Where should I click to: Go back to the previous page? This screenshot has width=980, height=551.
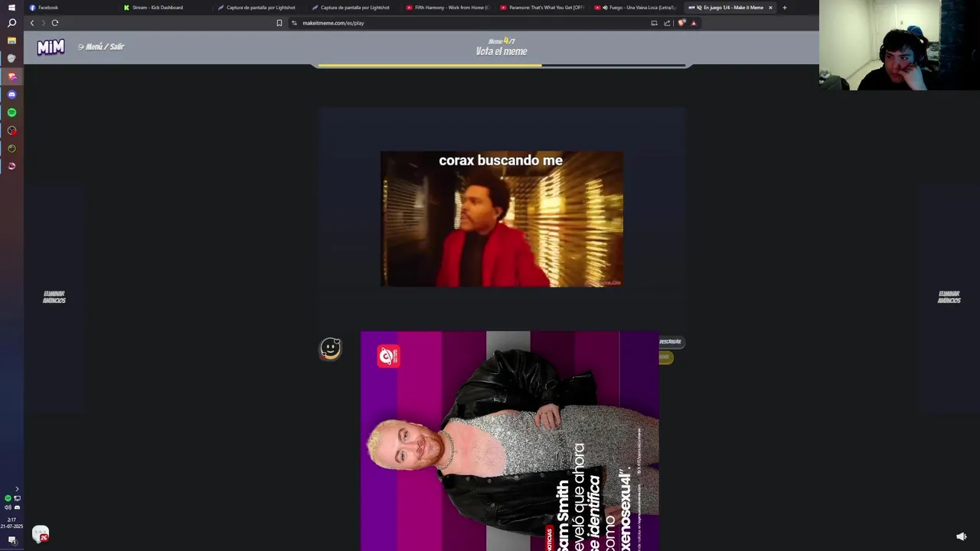coord(32,23)
